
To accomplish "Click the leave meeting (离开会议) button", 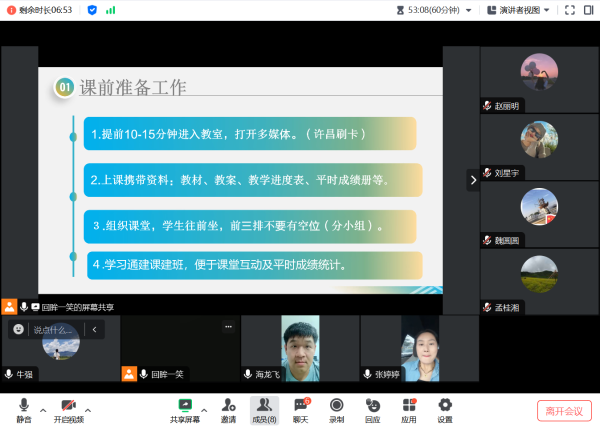I will pyautogui.click(x=565, y=410).
